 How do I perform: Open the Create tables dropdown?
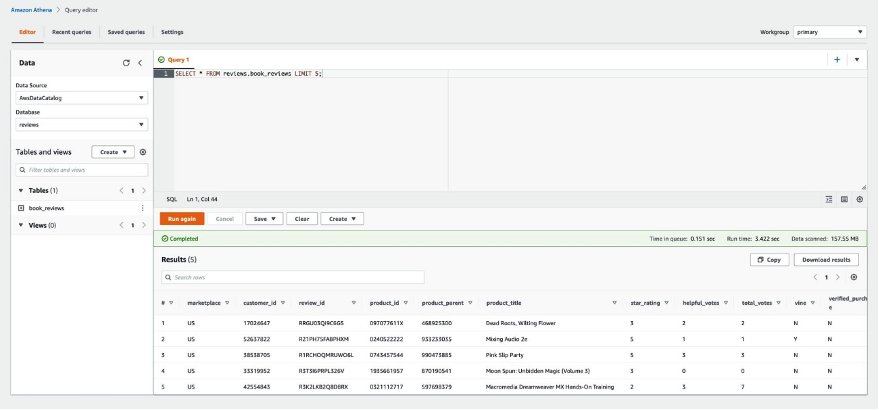(113, 152)
